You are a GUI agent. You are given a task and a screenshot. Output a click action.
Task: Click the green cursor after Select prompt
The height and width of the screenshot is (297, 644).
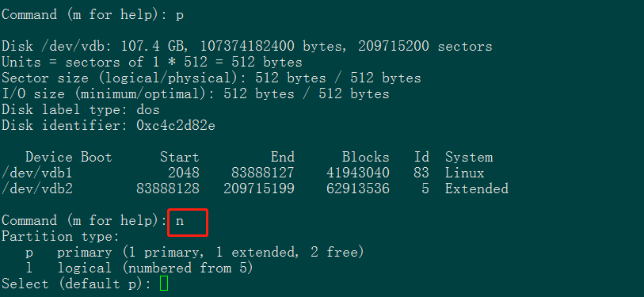164,284
